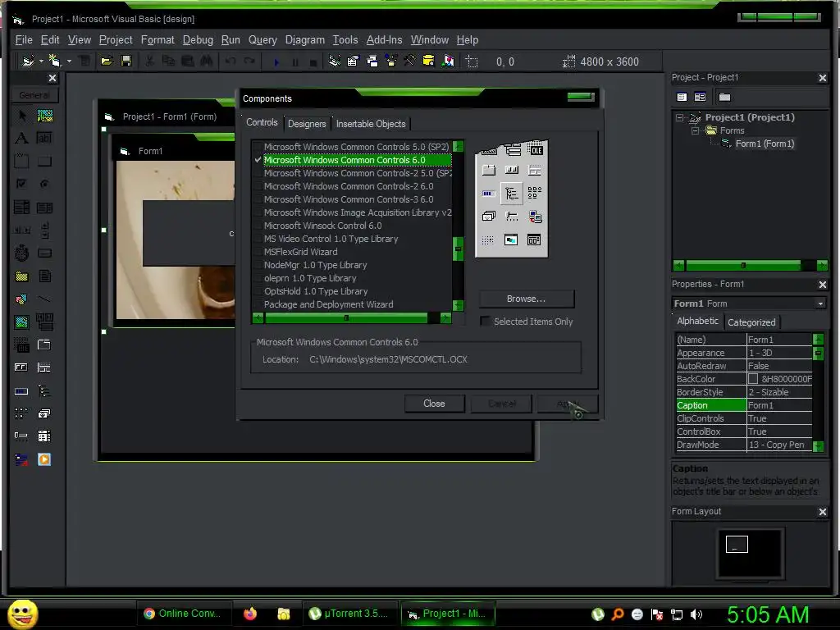Click the Object Browser toolbar icon

391,61
